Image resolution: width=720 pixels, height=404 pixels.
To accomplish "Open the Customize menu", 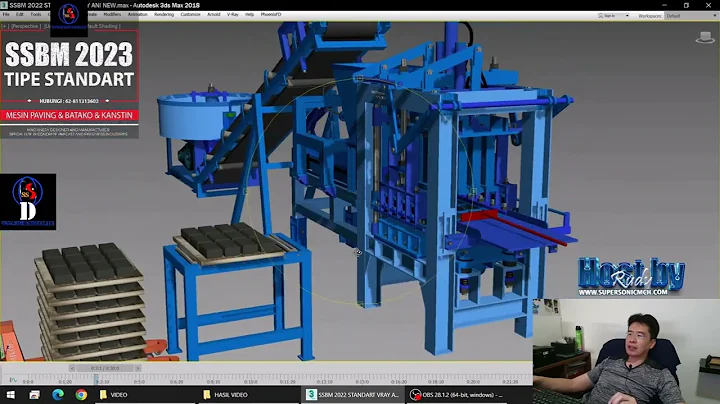I will point(191,15).
